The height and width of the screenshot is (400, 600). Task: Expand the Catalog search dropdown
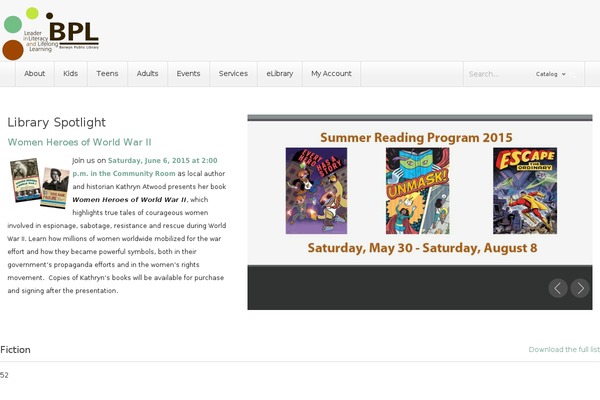(550, 74)
